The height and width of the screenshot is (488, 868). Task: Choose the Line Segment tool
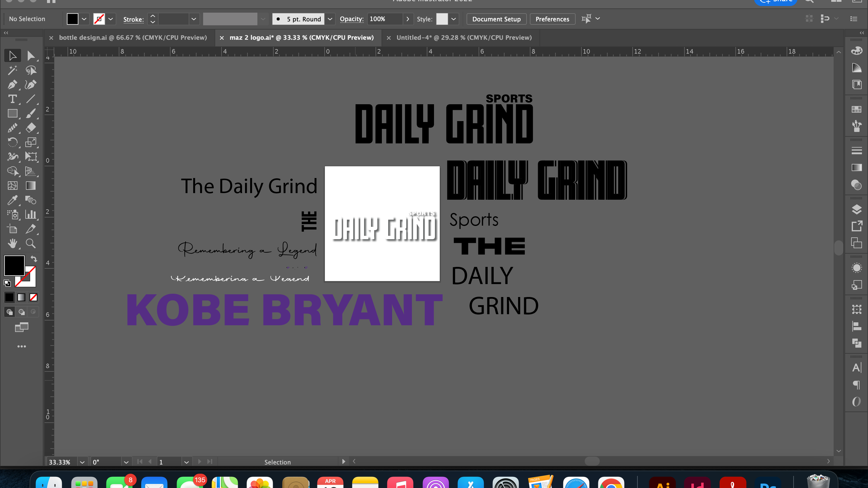31,99
